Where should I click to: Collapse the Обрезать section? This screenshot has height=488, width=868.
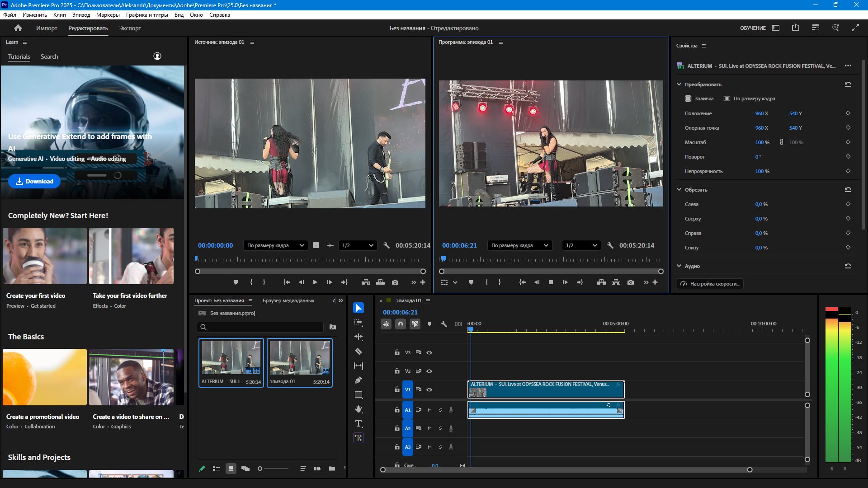(x=679, y=190)
